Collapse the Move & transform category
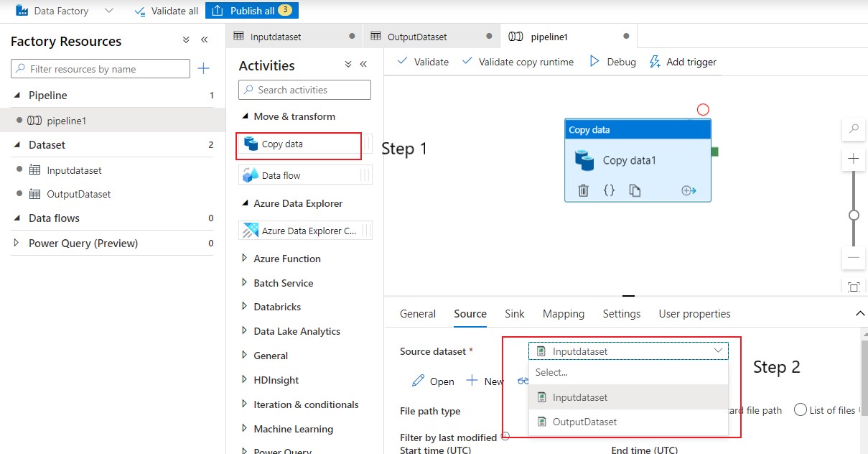 tap(246, 116)
